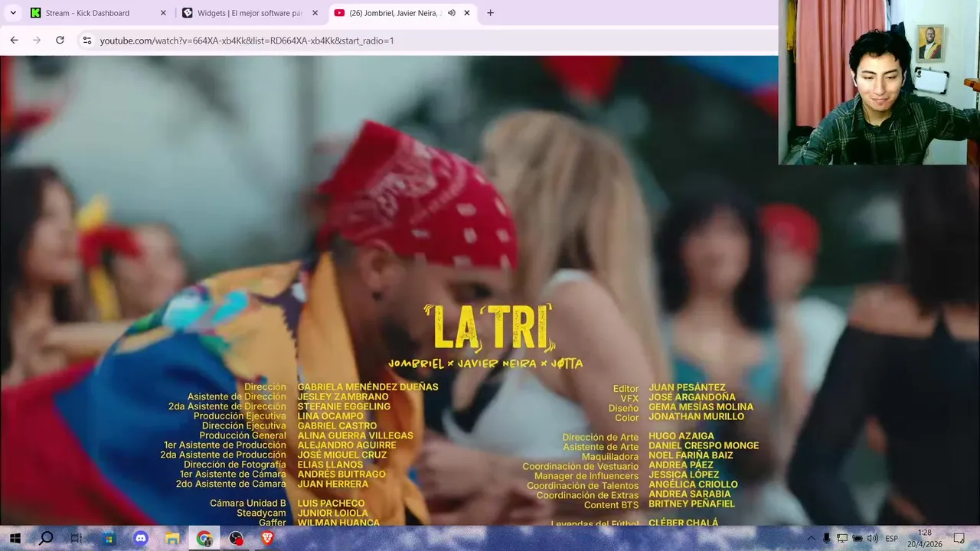The image size is (980, 551).
Task: Reload the YouTube page
Action: (x=60, y=40)
